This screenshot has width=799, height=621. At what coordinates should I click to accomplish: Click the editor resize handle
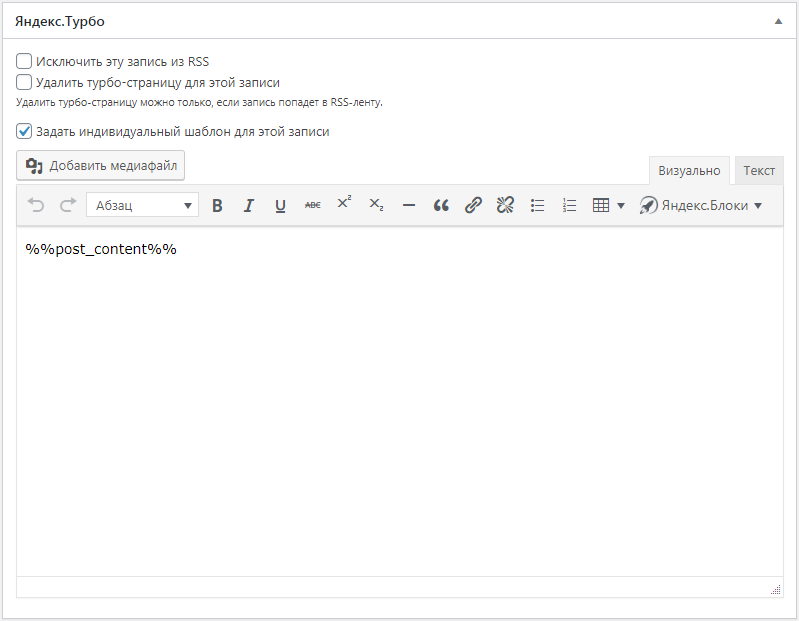pos(776,590)
